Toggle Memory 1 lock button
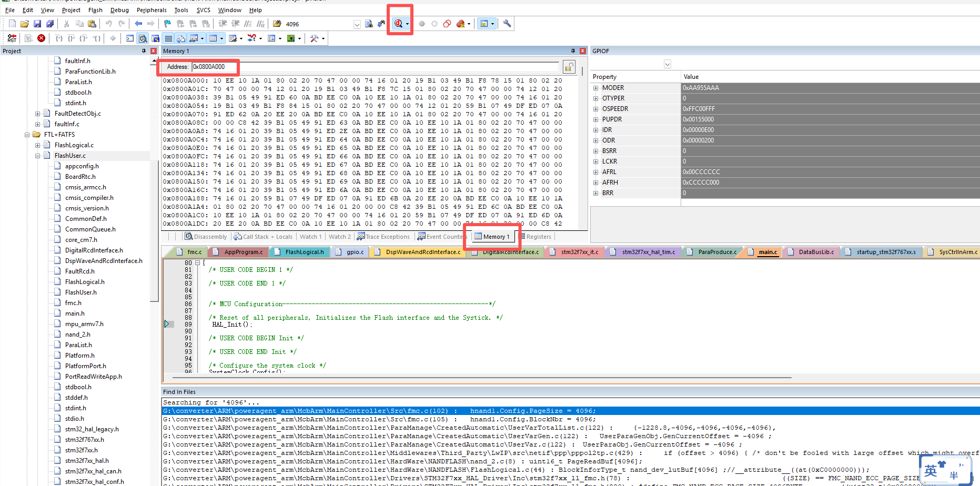Viewport: 980px width, 486px height. click(569, 67)
